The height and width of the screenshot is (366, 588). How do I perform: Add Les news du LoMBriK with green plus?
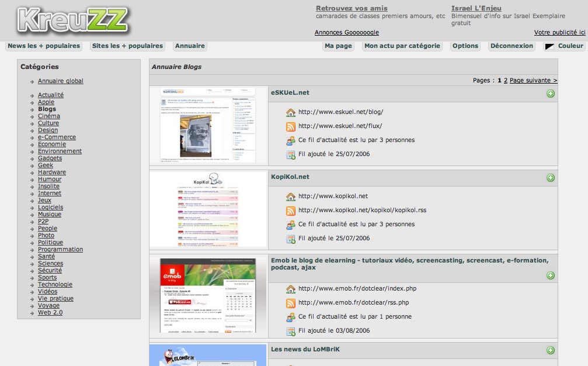click(x=550, y=350)
